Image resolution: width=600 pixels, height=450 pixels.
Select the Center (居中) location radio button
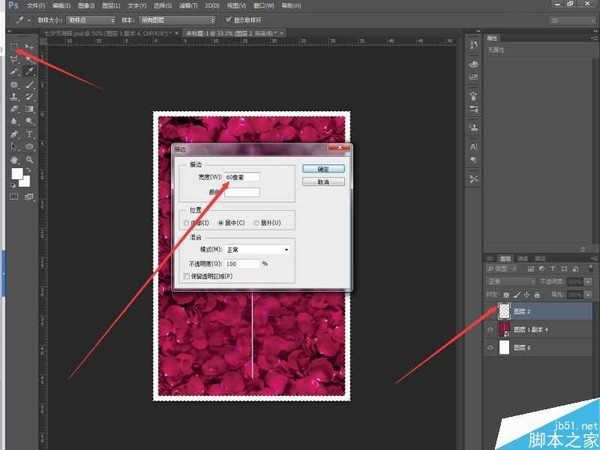(222, 223)
